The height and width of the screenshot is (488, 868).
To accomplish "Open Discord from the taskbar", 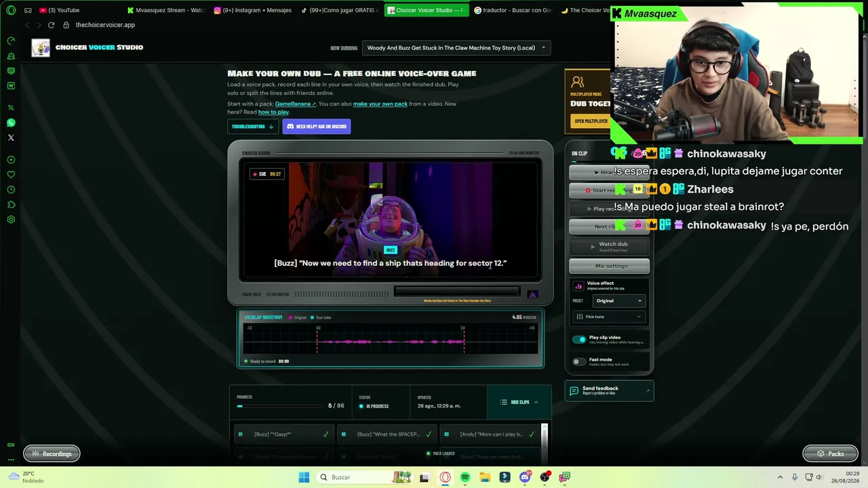I will (525, 477).
